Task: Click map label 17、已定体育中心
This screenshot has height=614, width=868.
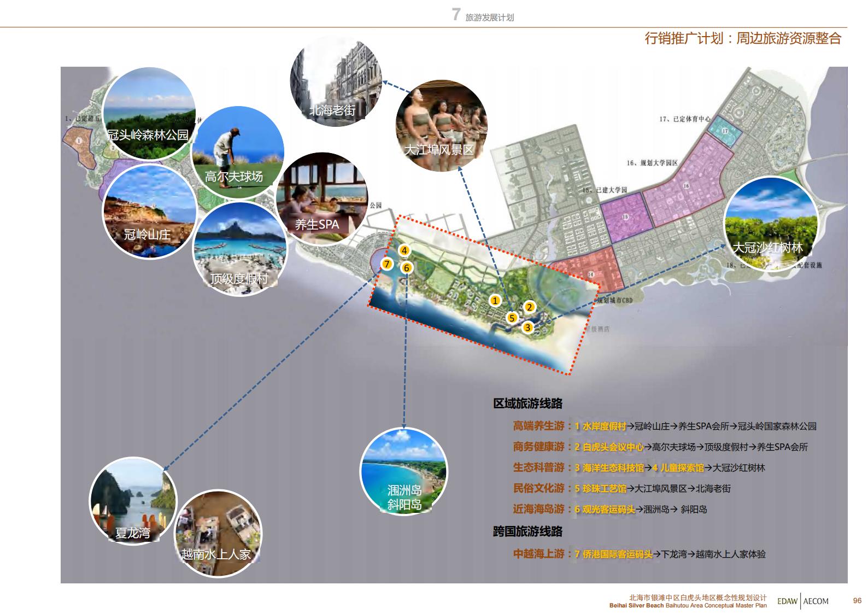Action: click(685, 119)
